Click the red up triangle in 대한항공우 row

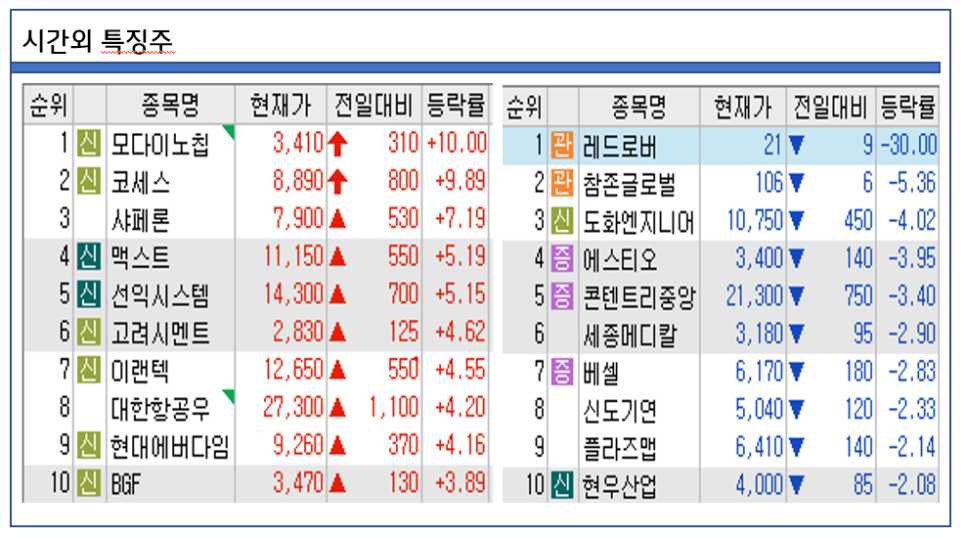point(338,408)
